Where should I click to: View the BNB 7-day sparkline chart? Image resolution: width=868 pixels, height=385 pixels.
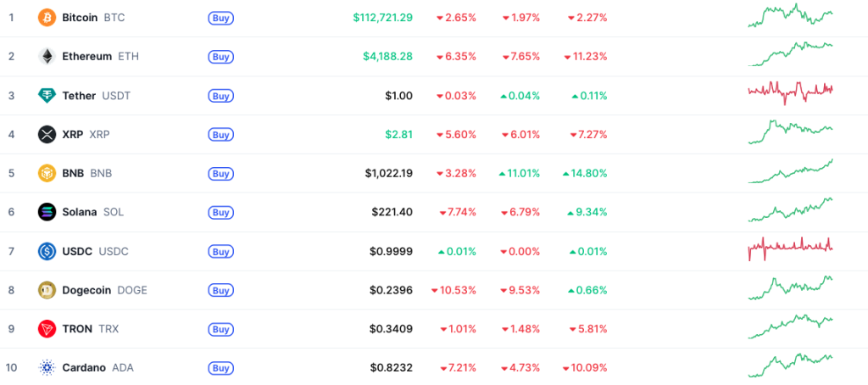coord(790,171)
